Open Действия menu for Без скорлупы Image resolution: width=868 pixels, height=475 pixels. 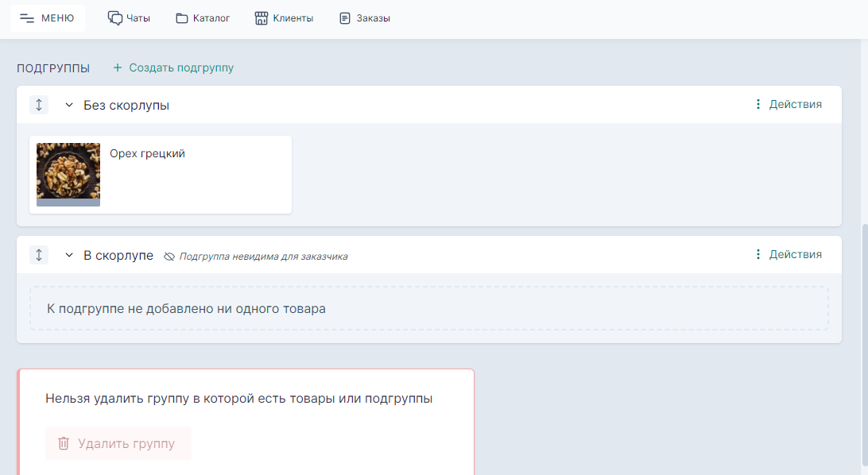(x=788, y=104)
